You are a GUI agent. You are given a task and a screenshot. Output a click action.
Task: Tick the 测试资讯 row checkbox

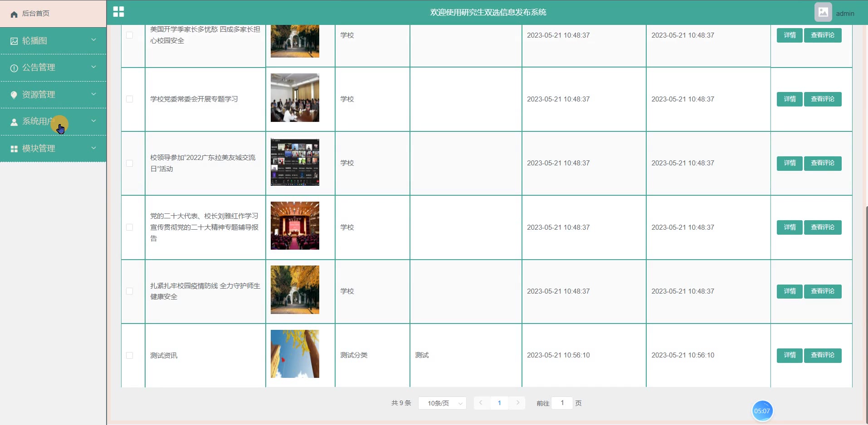click(130, 356)
